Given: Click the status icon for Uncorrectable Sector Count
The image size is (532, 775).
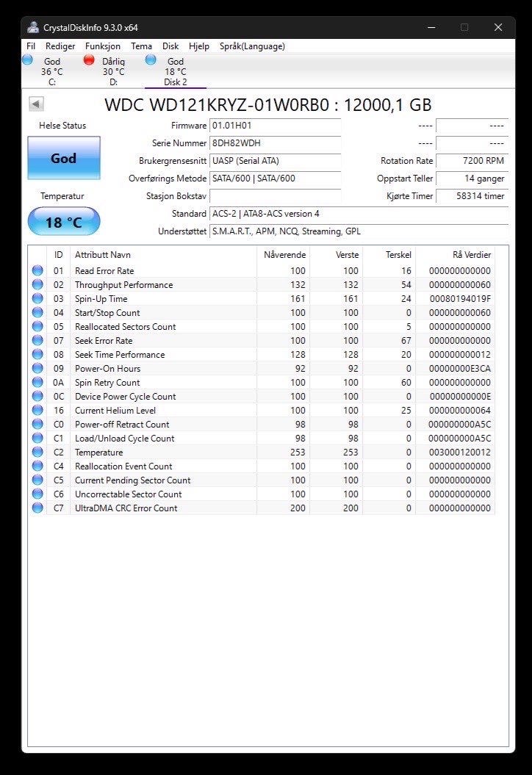Looking at the screenshot, I should (x=37, y=494).
